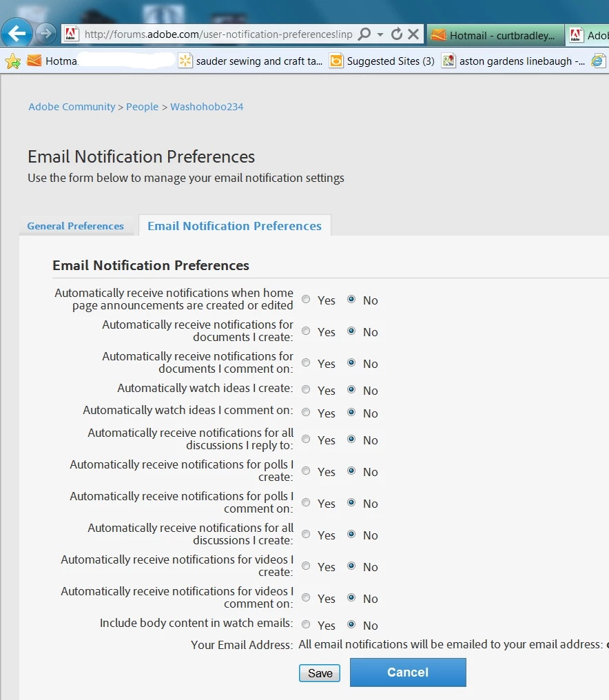This screenshot has height=700, width=609.
Task: Select Yes for discussions I reply to
Action: 306,439
